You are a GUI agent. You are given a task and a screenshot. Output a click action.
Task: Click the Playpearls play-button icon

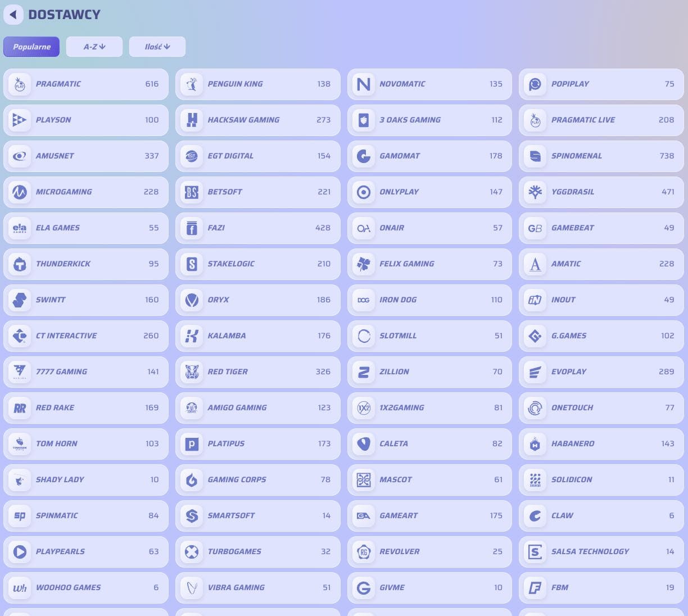tap(20, 552)
